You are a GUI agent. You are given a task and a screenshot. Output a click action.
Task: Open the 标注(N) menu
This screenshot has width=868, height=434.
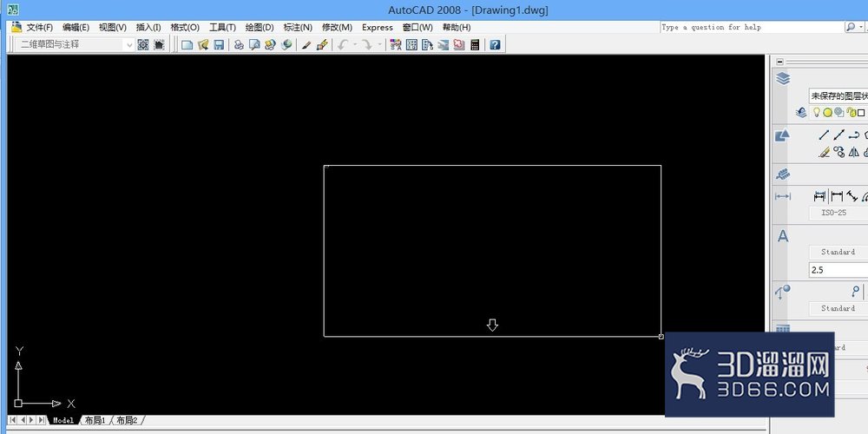pos(298,27)
